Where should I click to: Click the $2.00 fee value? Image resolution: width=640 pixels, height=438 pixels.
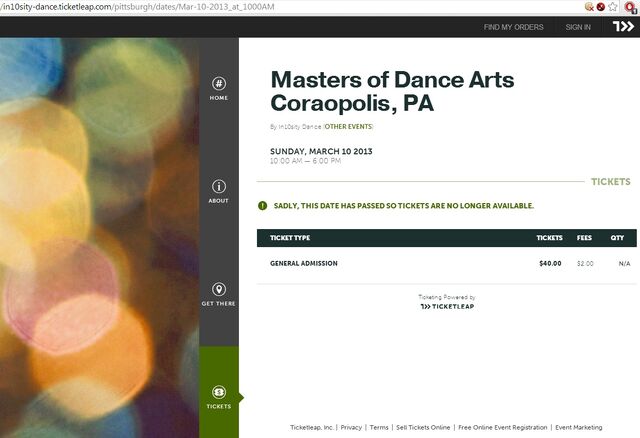point(585,264)
